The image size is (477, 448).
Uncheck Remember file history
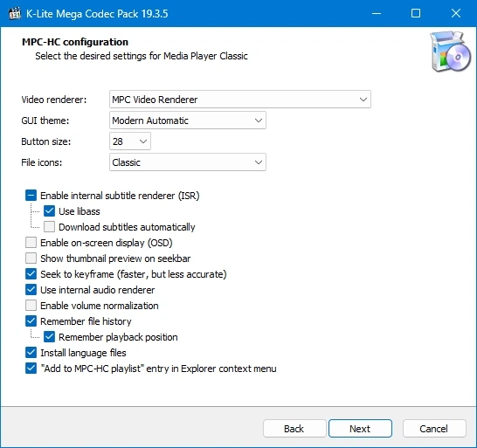pos(31,321)
